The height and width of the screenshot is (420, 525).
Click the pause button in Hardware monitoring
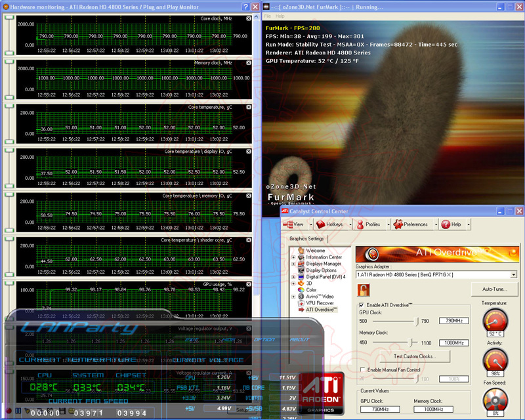coord(18,411)
